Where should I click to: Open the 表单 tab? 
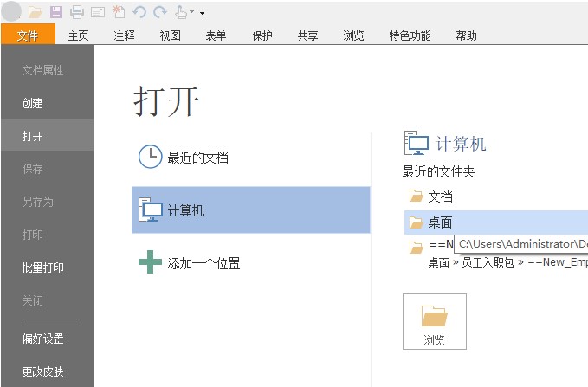(x=216, y=35)
